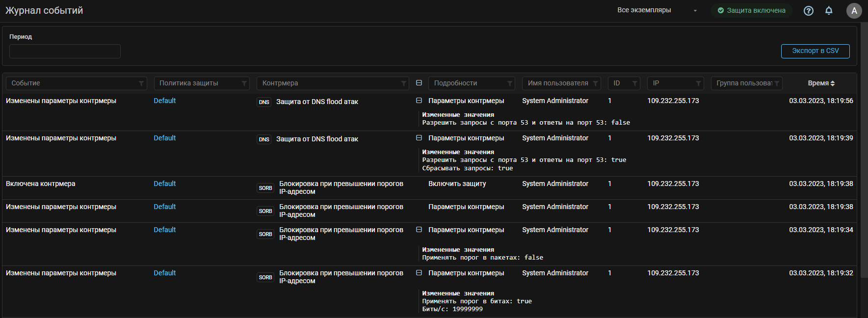Click the Защита включена status badge
Screen dimensions: 868x318
click(x=751, y=10)
